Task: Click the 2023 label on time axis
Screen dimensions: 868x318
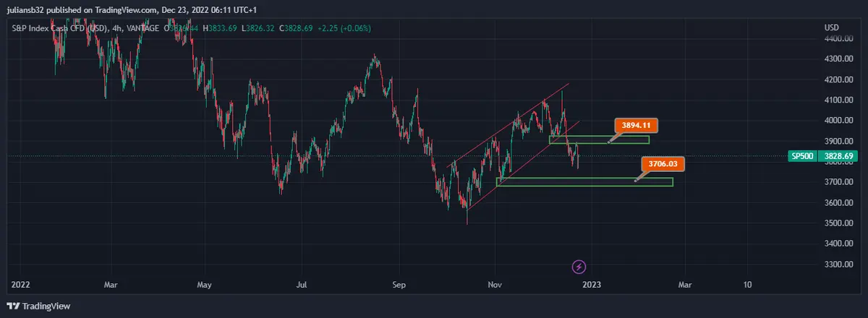Action: click(592, 285)
